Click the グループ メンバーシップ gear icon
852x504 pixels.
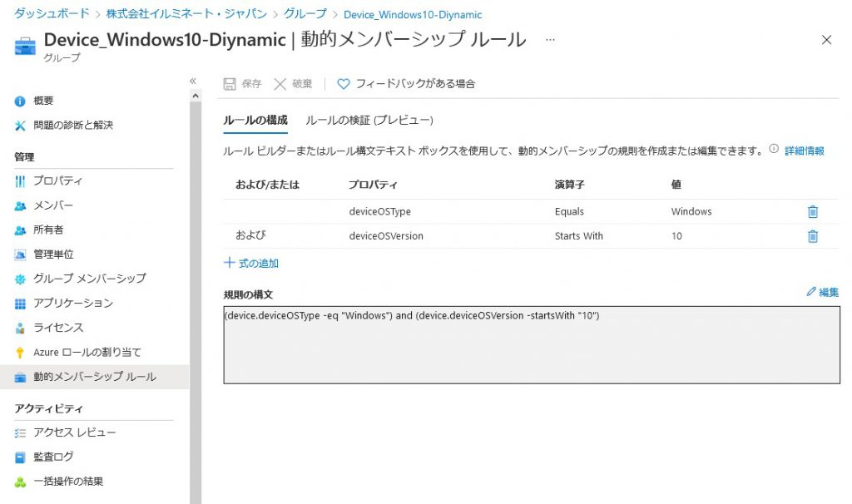pos(20,279)
